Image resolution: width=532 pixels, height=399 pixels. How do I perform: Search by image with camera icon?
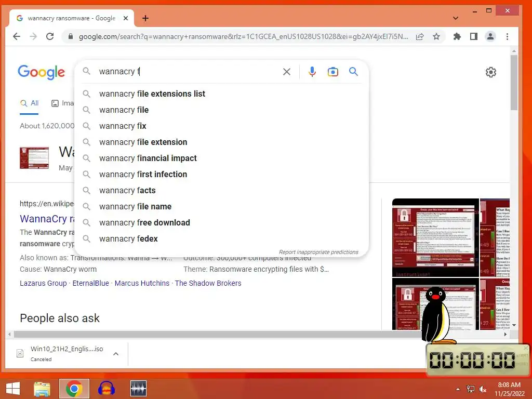pyautogui.click(x=333, y=72)
